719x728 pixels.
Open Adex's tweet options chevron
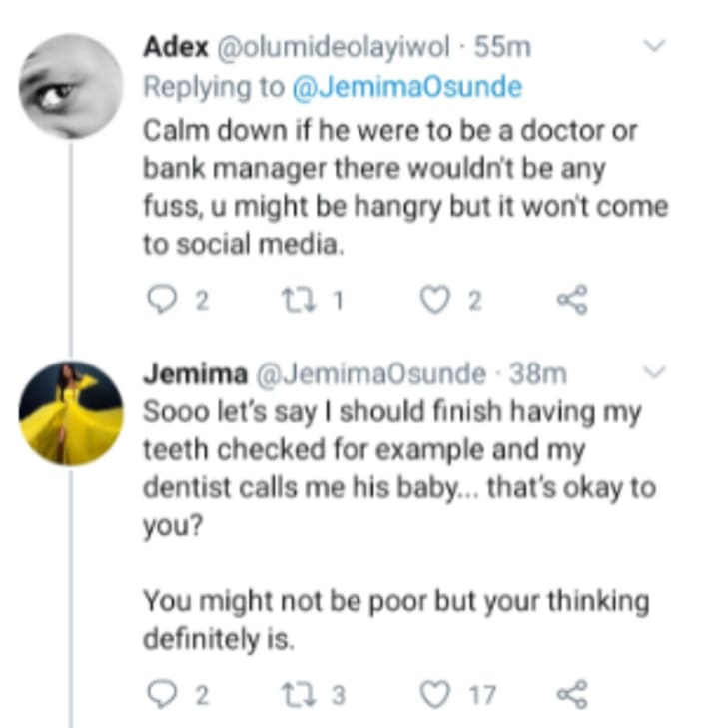[655, 45]
